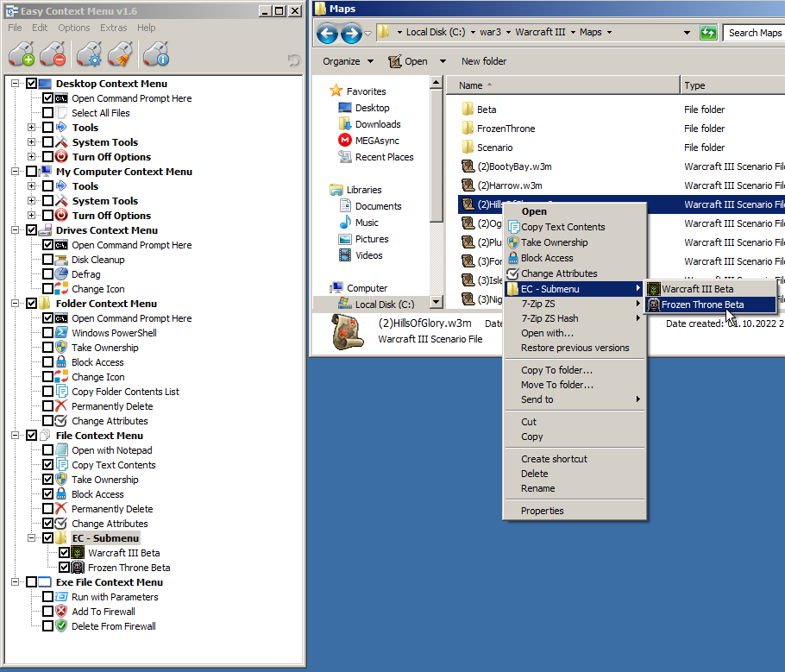Click the Open button in Maps toolbar
Screen dimensions: 785x672
(409, 61)
